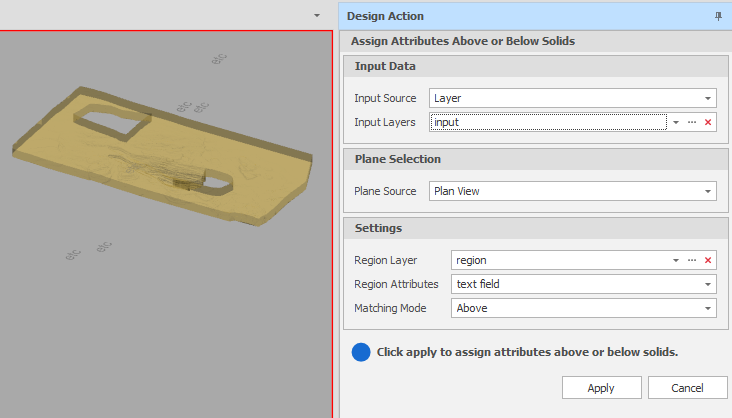Expand the Input Layers dropdown arrow
Screen dimensions: 732x418
676,122
